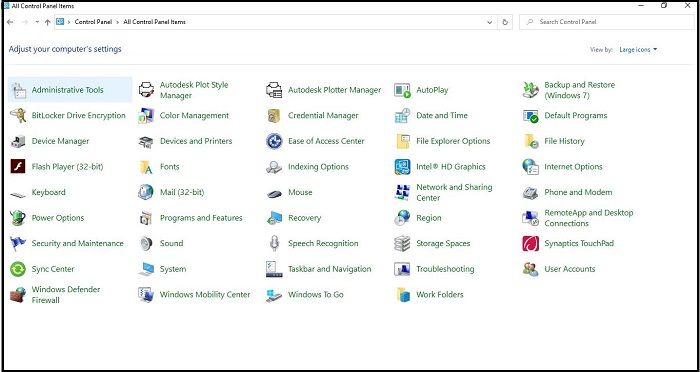Click the Mail (32-bit) icon

pos(146,192)
